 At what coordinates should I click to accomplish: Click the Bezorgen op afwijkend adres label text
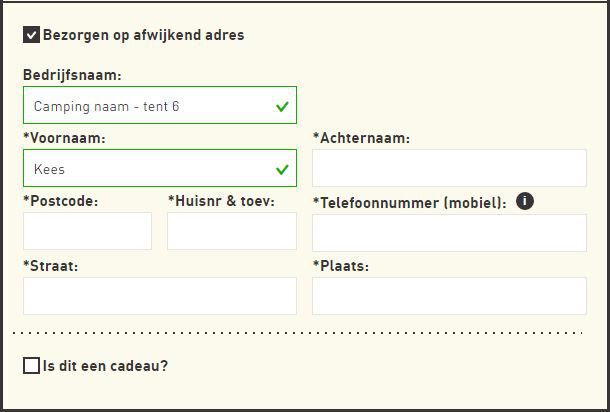143,35
